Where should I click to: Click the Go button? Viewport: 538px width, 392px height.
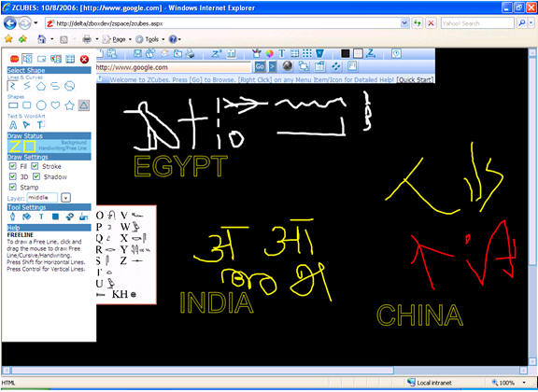pos(260,66)
